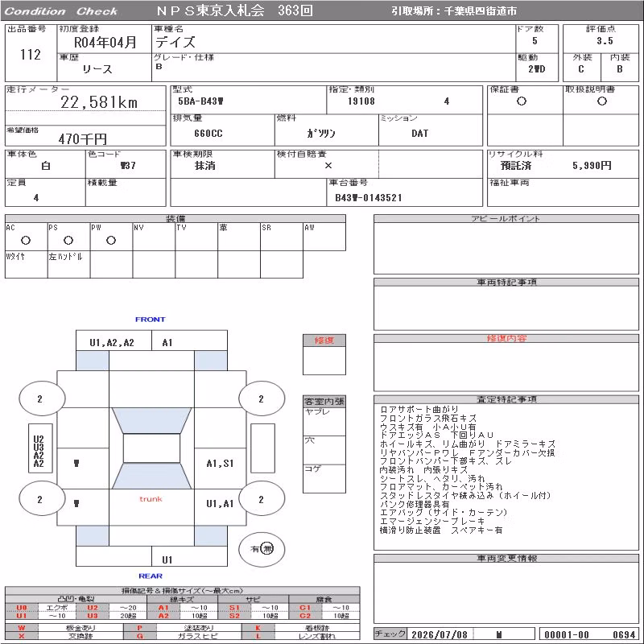Select designation number "19108"
The image size is (644, 644).
coord(361,101)
